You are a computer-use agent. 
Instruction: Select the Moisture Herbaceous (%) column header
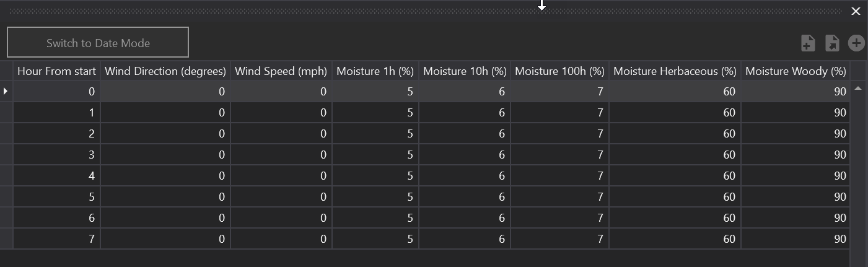[675, 71]
